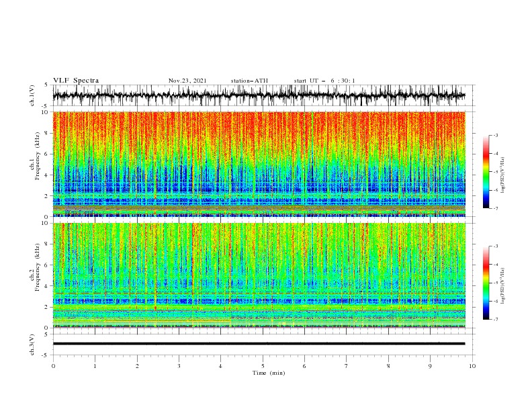Click inside the ch.2 spectrogram panel
Image resolution: width=532 pixels, height=411 pixels.
click(259, 275)
